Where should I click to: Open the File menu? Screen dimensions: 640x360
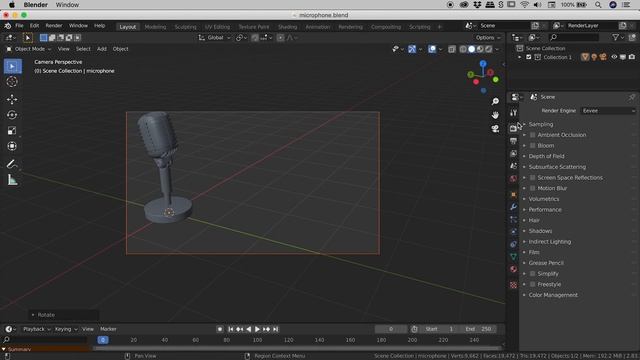point(19,26)
